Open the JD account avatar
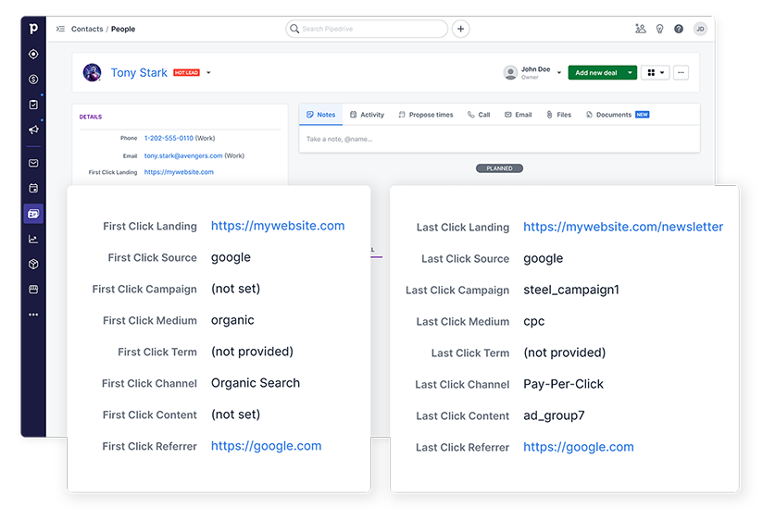Viewport: 763px width, 532px height. (700, 29)
